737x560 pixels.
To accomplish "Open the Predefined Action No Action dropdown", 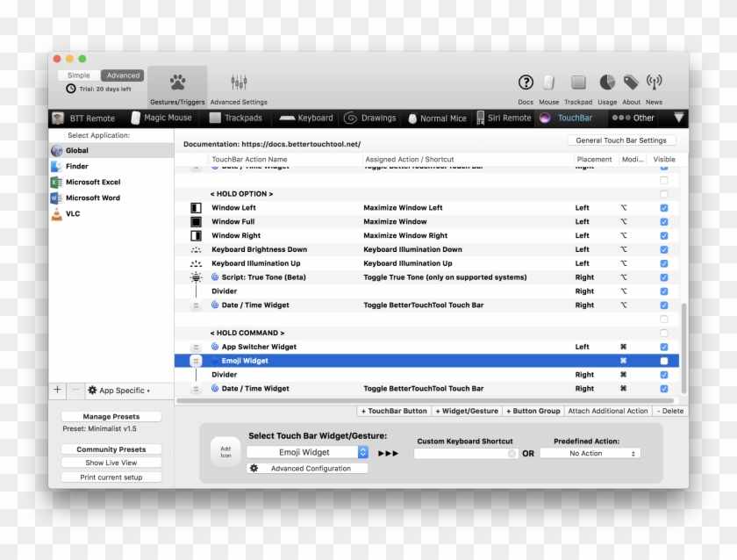I will (x=590, y=454).
